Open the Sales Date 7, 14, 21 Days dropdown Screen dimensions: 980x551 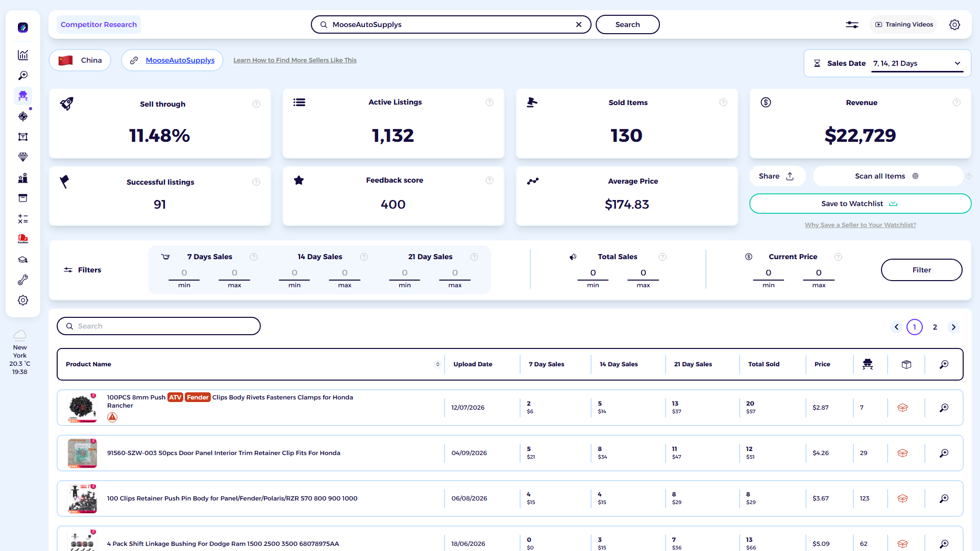pos(917,64)
